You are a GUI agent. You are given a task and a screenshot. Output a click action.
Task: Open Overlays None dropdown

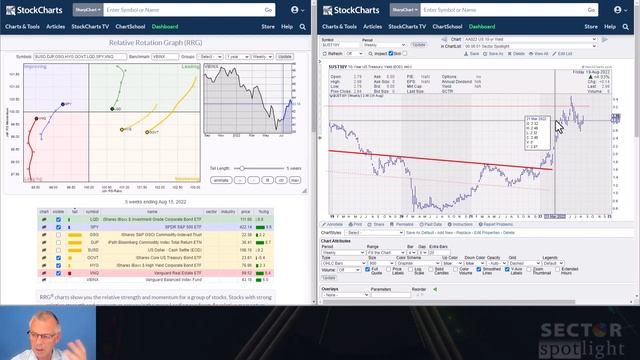click(x=345, y=295)
